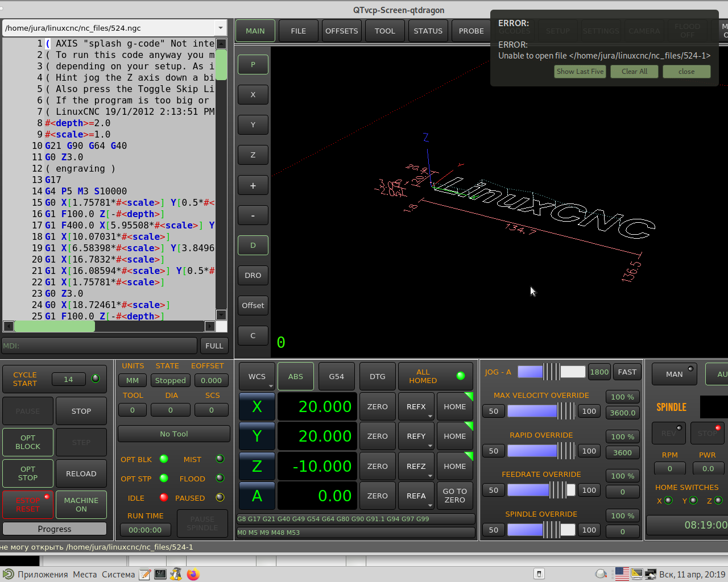Clear the preview plot with C button

coord(253,336)
